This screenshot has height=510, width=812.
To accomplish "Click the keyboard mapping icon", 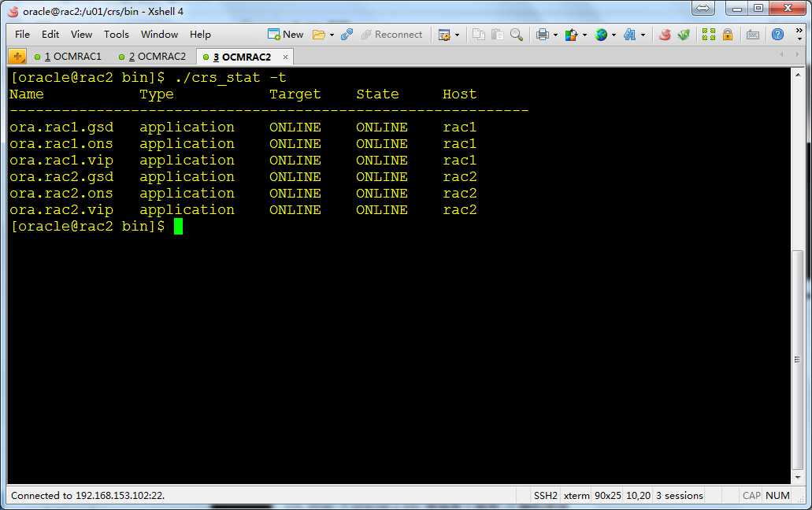I will click(752, 35).
